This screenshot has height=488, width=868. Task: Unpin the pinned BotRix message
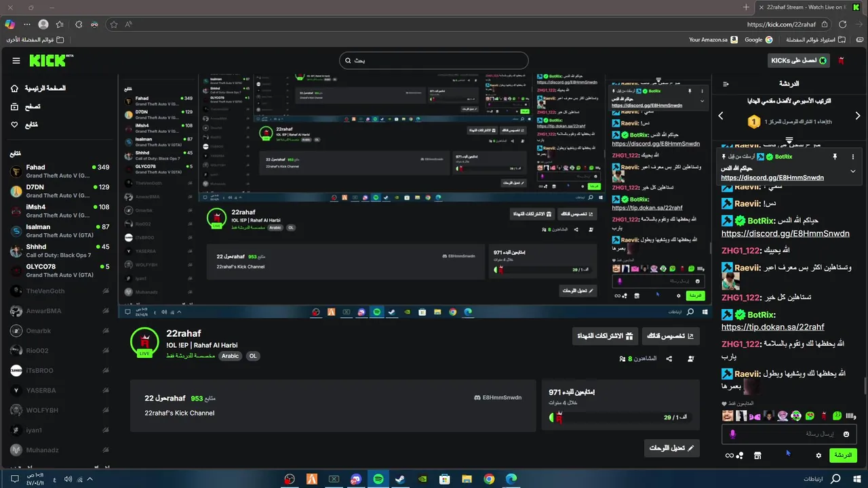[x=835, y=157]
